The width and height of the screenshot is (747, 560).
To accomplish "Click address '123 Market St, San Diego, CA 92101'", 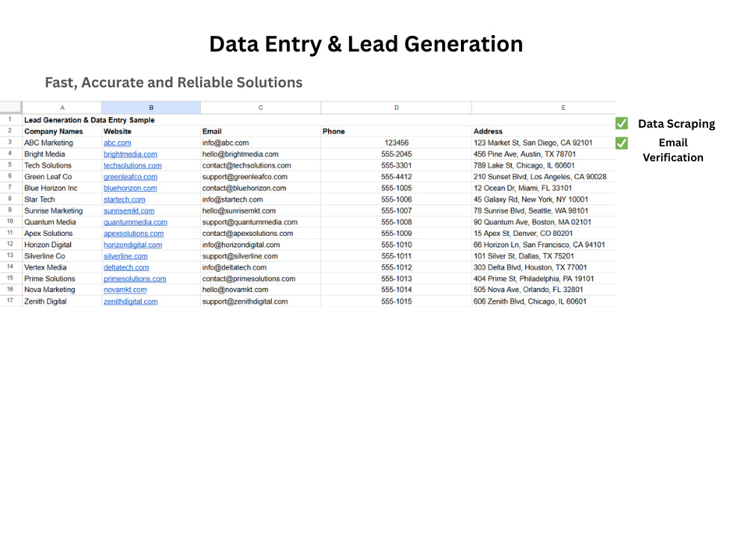I will pos(544,143).
